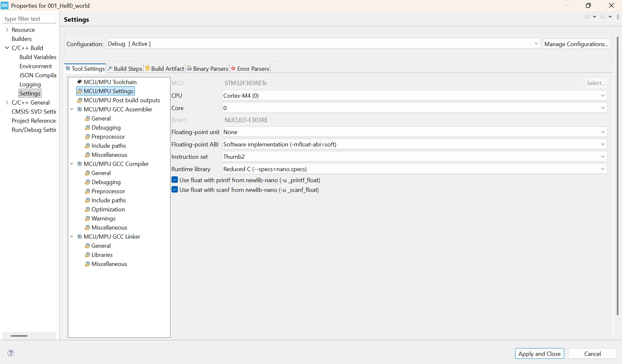Toggle Use float with scanf checkbox
The height and width of the screenshot is (364, 622).
(175, 190)
